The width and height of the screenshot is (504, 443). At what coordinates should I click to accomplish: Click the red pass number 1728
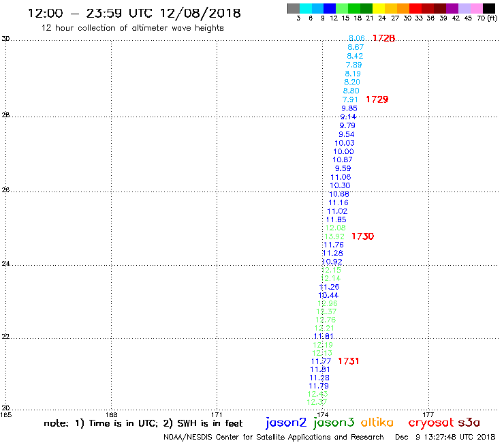[x=383, y=38]
